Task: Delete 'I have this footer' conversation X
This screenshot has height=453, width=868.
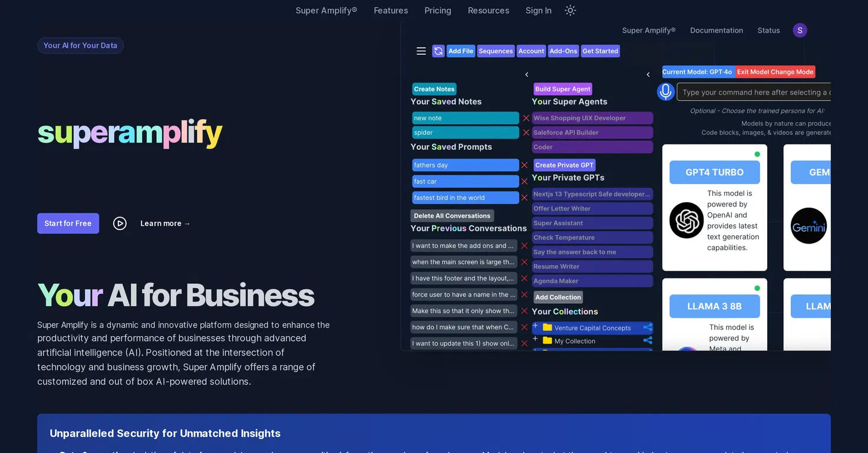Action: [524, 278]
